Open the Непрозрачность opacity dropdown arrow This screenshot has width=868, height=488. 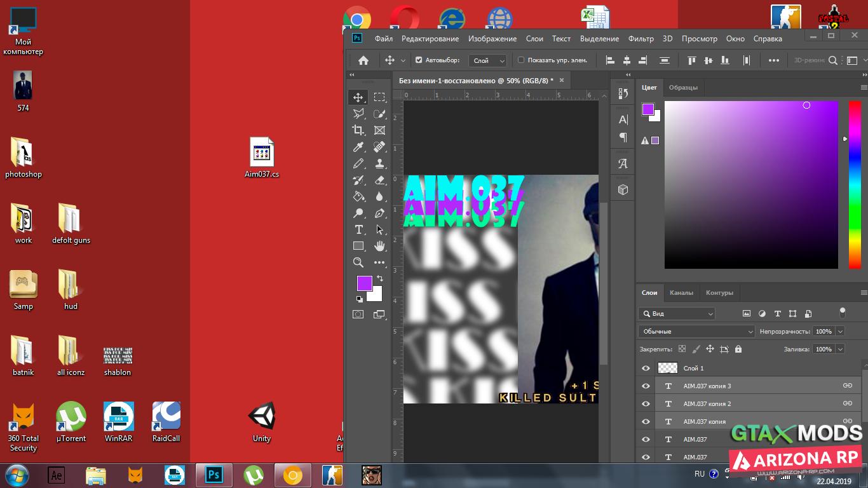click(840, 331)
